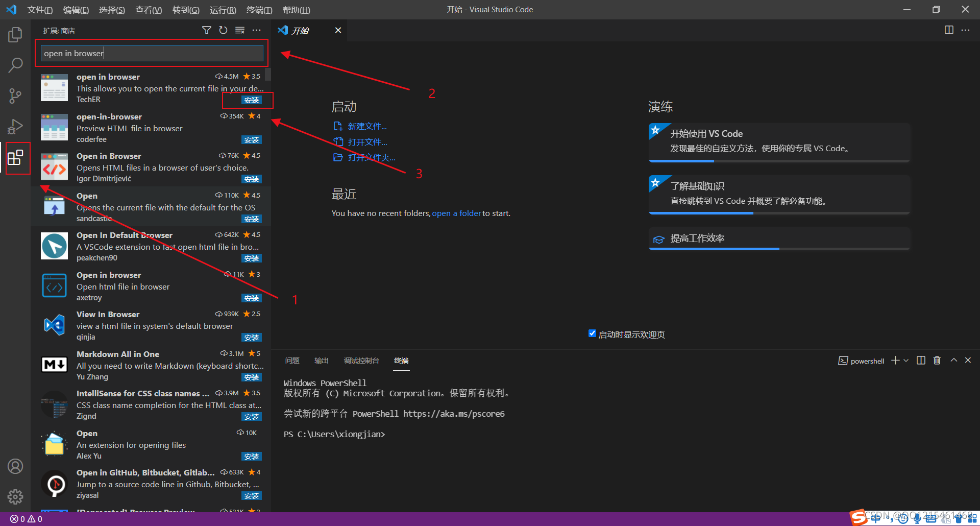
Task: Click the View In Browser extension icon
Action: (54, 325)
